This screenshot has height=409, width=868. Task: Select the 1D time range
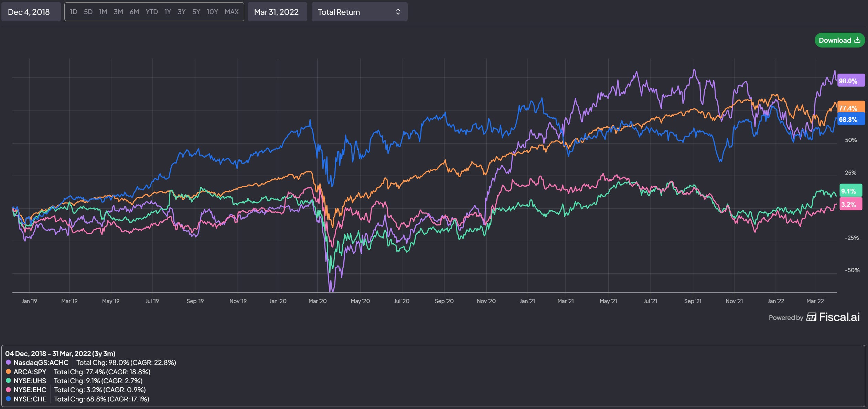(x=73, y=12)
